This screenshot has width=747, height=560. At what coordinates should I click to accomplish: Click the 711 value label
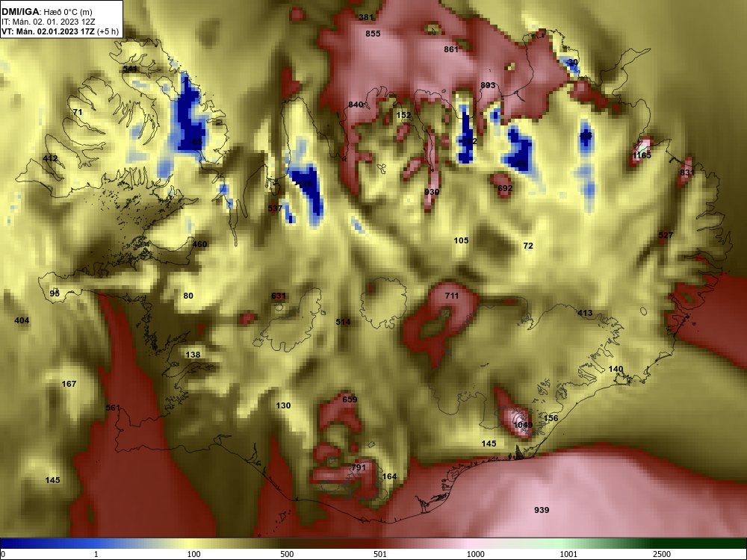pos(452,296)
